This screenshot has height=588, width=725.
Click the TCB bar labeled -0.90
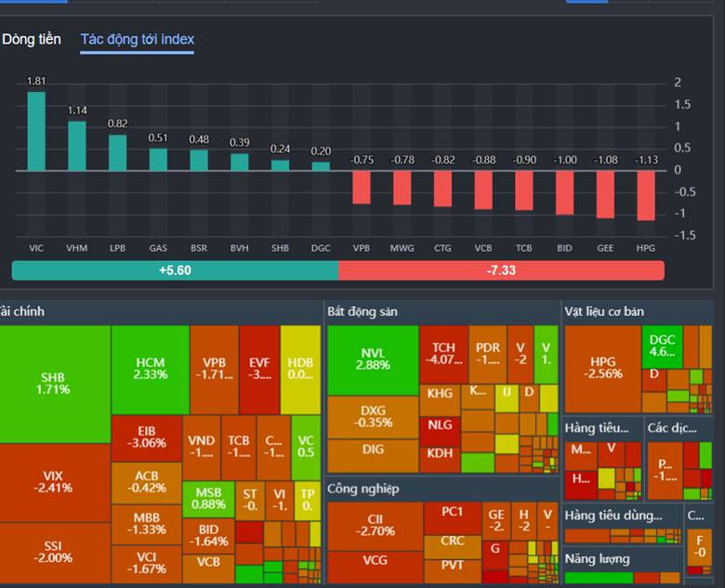[524, 190]
